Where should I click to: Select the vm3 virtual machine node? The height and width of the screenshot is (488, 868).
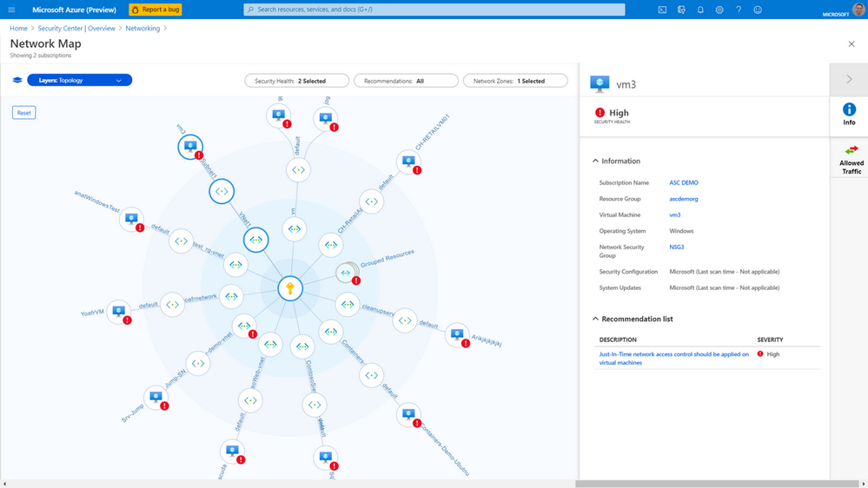point(190,147)
